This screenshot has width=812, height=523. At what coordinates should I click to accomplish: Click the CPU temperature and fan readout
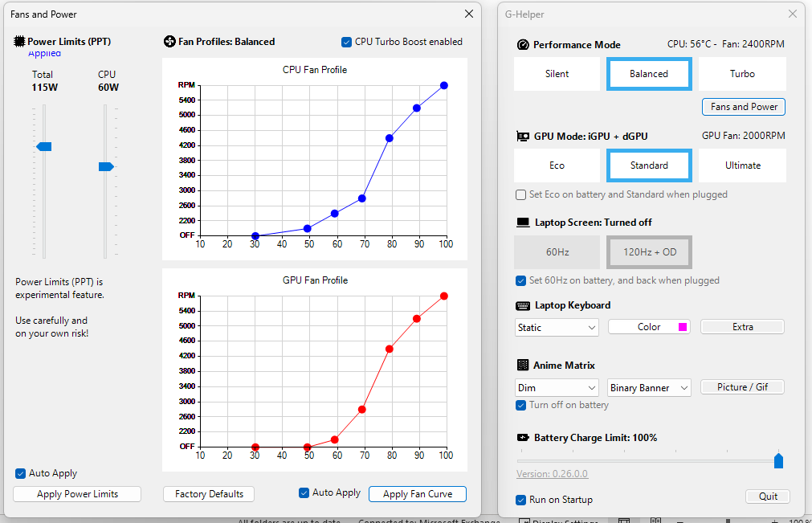pos(725,44)
